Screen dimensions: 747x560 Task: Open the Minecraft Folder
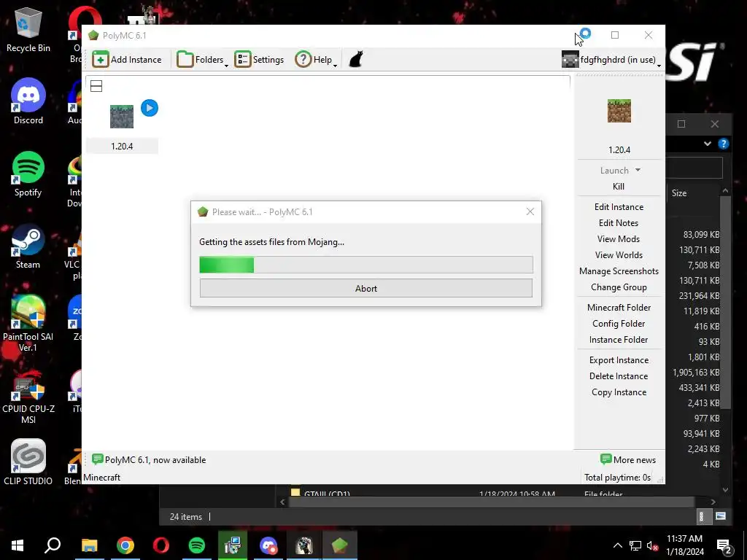click(619, 308)
